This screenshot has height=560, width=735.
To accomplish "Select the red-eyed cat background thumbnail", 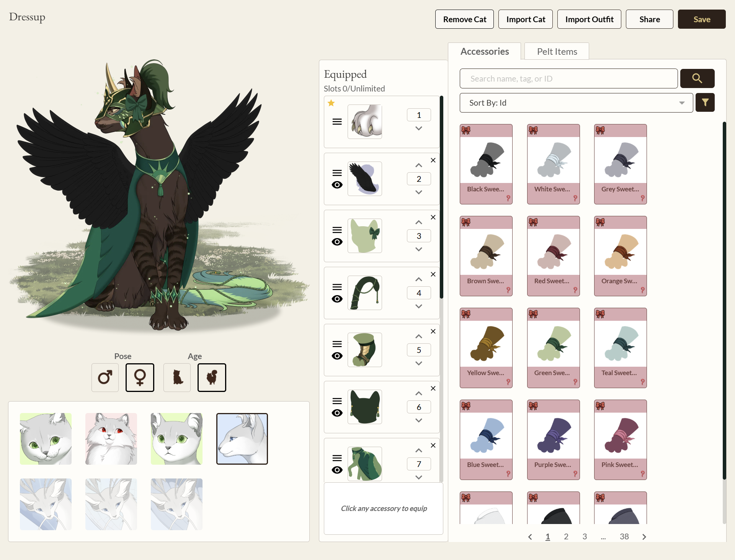I will [x=111, y=439].
